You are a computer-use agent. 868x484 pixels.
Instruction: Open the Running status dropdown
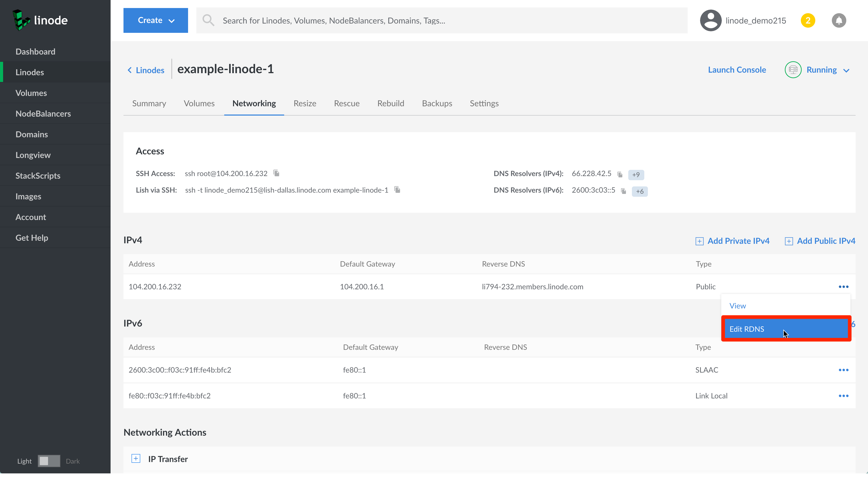(827, 70)
